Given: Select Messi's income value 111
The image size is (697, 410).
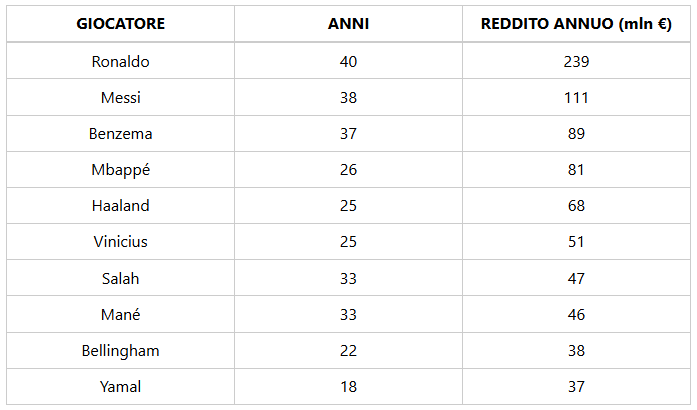Looking at the screenshot, I should click(x=575, y=98).
